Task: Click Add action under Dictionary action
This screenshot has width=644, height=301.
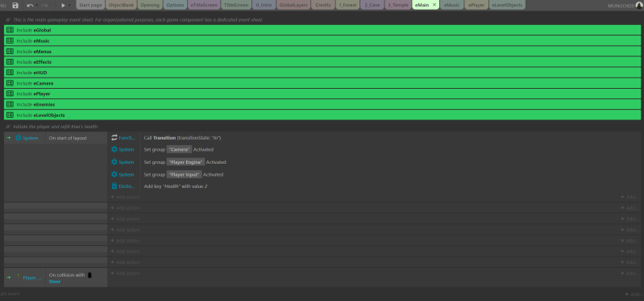Action: tap(125, 197)
